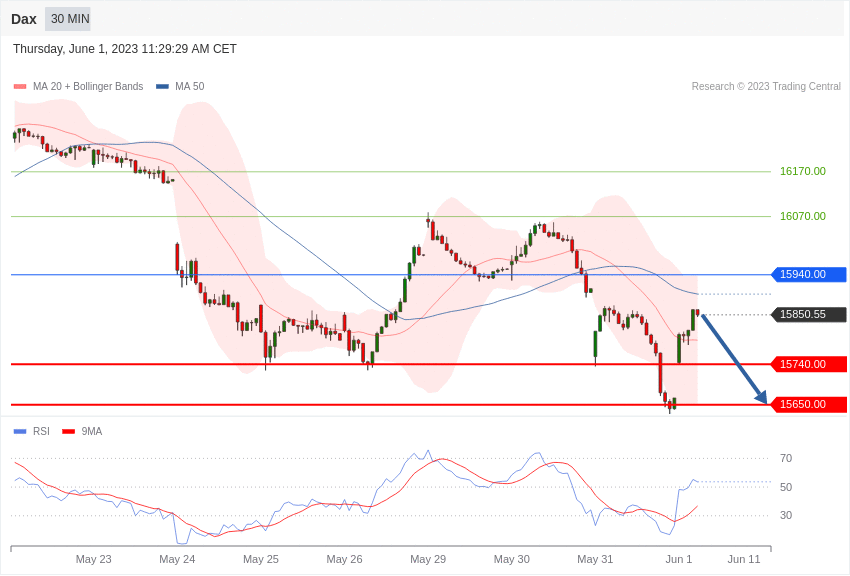Image resolution: width=850 pixels, height=576 pixels.
Task: Click the black 15850.55 current price tag
Action: tap(809, 314)
